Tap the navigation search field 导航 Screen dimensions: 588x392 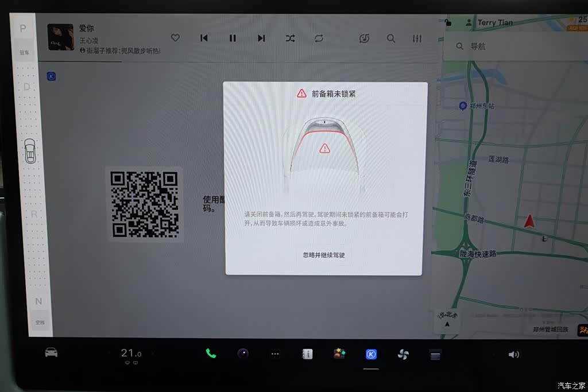pyautogui.click(x=516, y=46)
